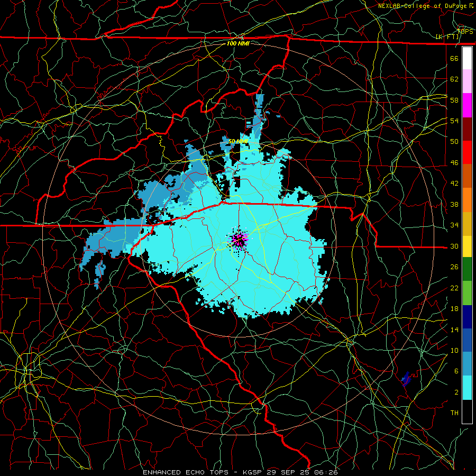Viewport: 476px width, 476px height.
Task: Click the black TH legend swatch
Action: click(467, 411)
